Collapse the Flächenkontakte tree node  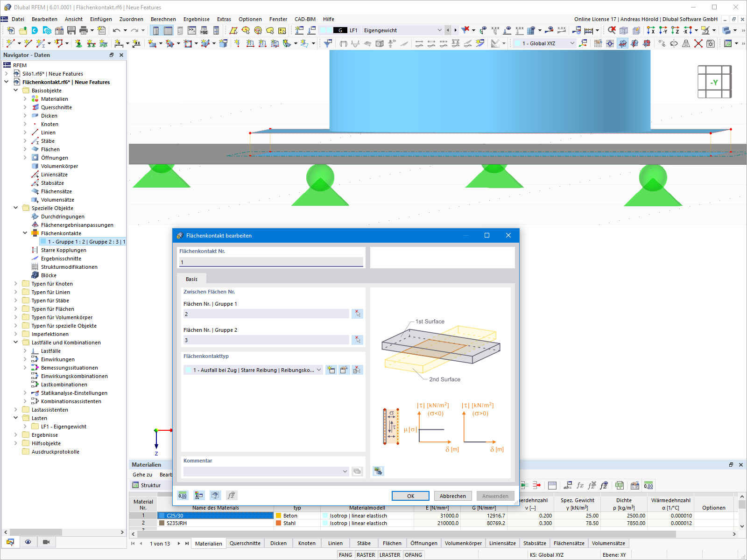pos(25,233)
